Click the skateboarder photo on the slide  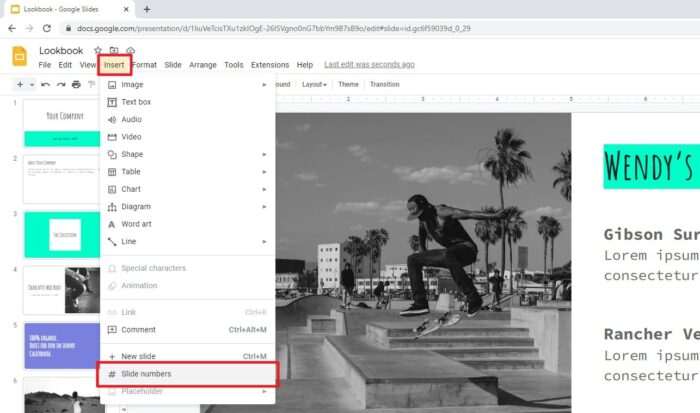pyautogui.click(x=423, y=263)
